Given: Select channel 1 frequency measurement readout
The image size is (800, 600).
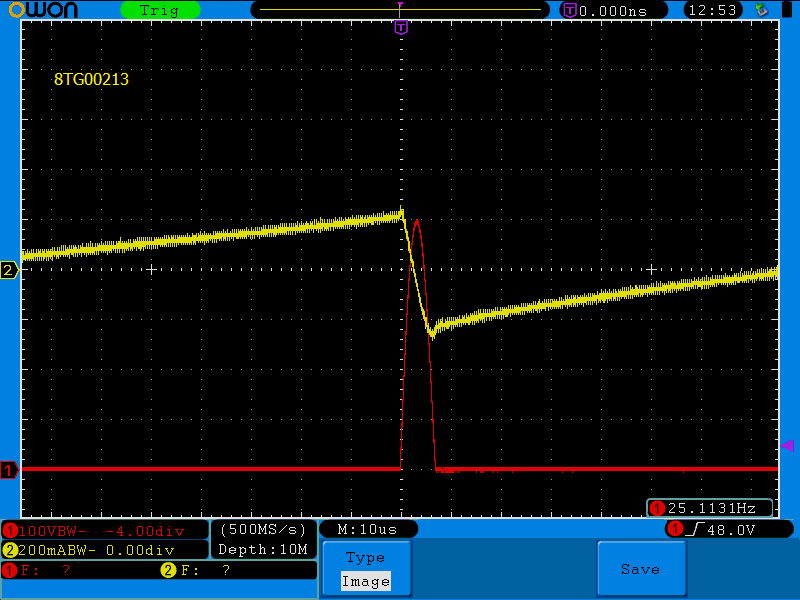Looking at the screenshot, I should (40, 570).
